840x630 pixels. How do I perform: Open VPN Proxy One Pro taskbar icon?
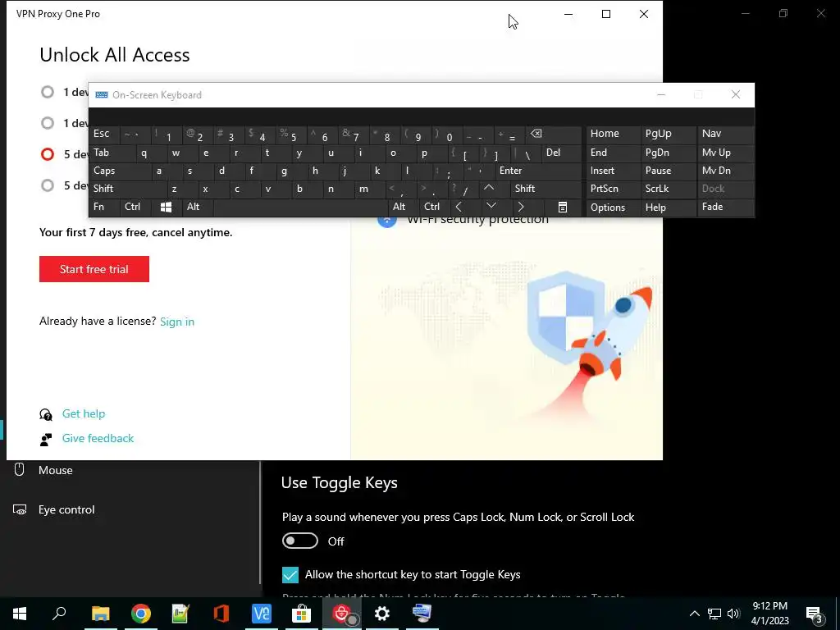coord(342,614)
